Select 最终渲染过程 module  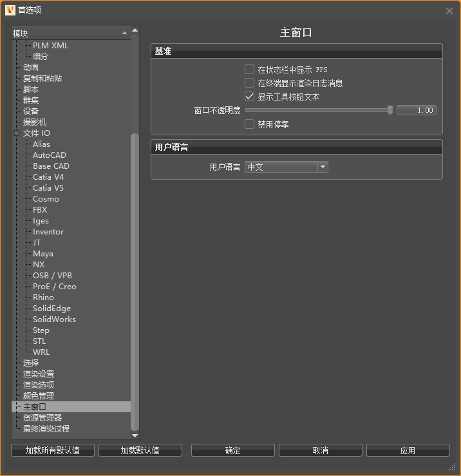coord(46,428)
